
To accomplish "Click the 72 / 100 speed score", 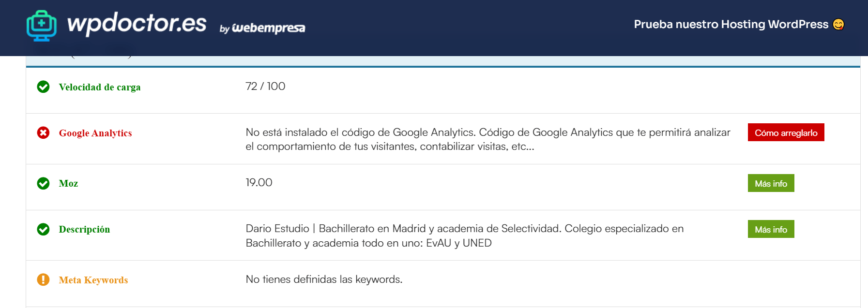I will (265, 86).
